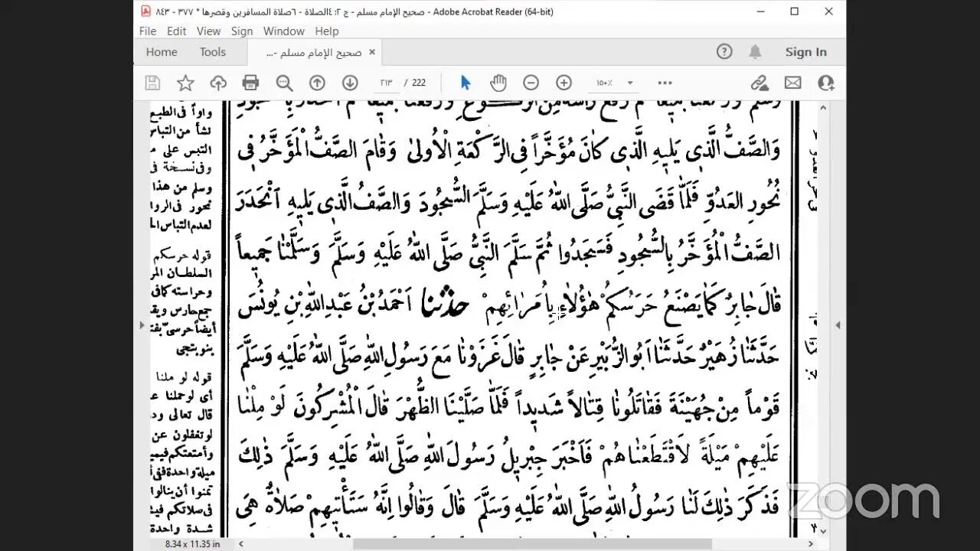Activate the Hand pan tool
Screen dimensions: 980x551
[x=498, y=83]
